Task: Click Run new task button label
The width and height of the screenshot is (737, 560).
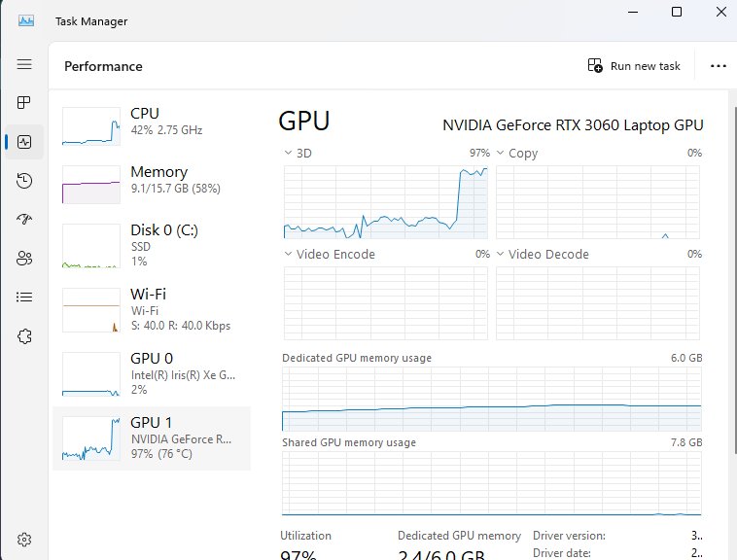Action: tap(645, 66)
